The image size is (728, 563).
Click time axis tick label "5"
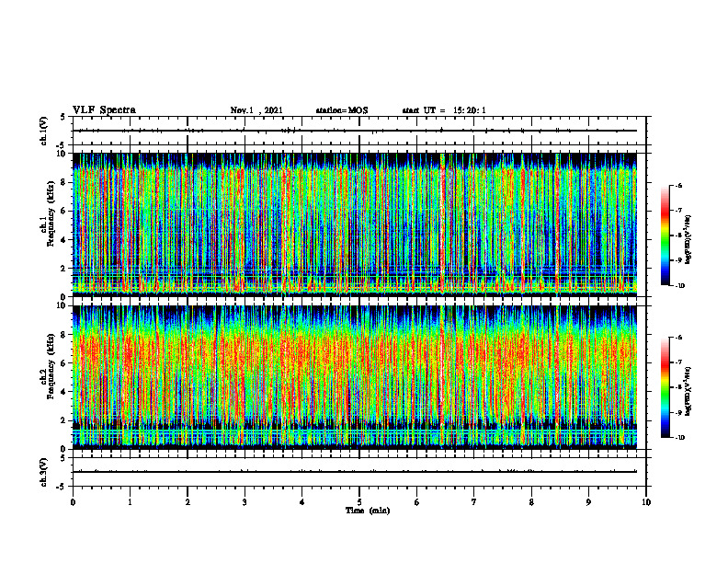tap(359, 502)
